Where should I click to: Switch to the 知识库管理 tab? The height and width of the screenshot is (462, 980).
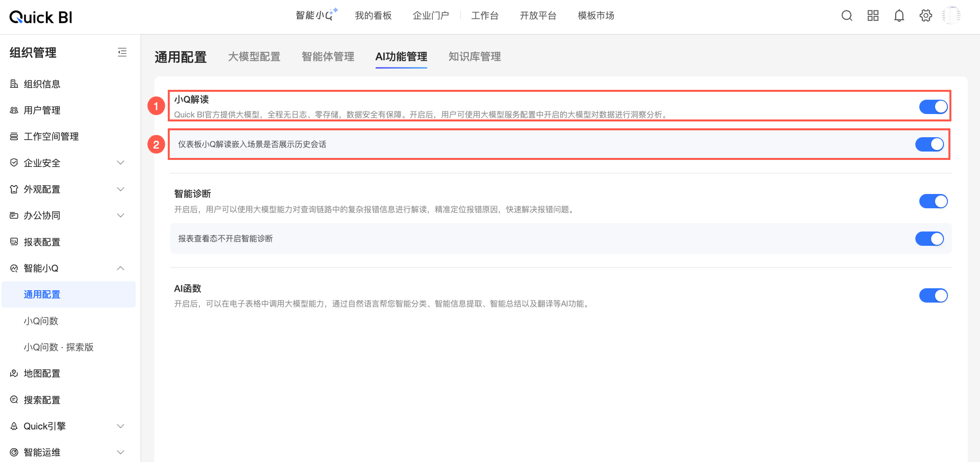point(475,57)
